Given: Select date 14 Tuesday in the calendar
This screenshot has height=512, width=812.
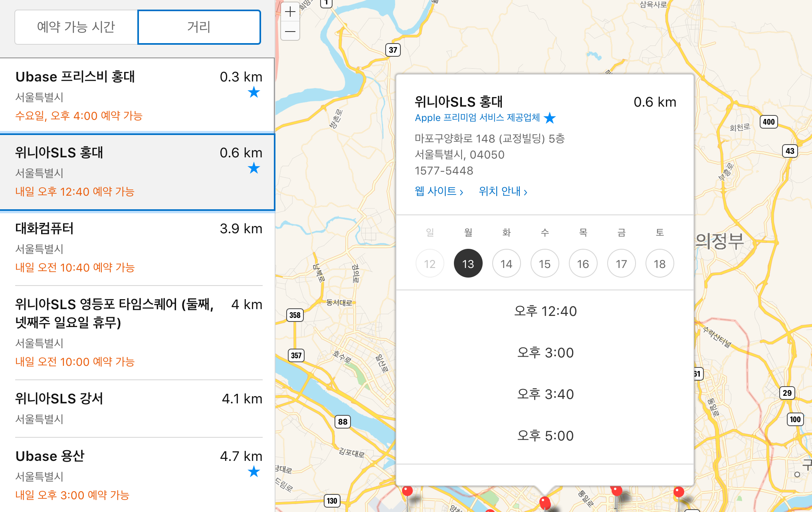Looking at the screenshot, I should point(506,264).
